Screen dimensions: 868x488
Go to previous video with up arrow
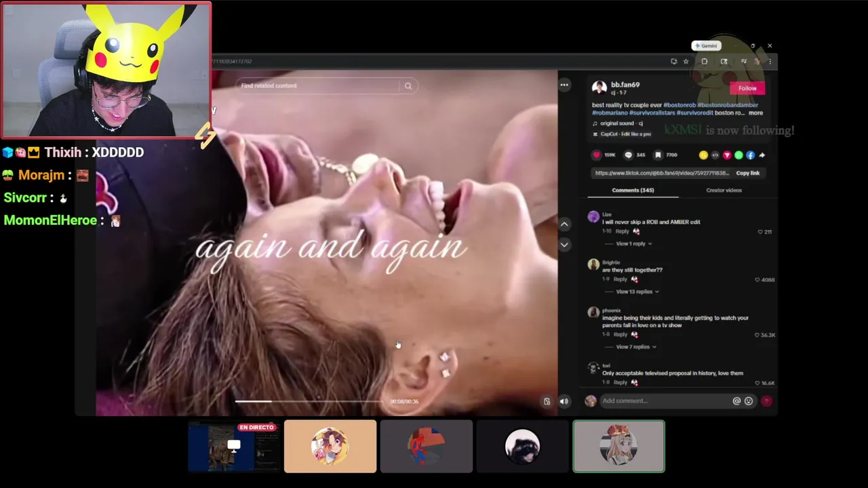(564, 224)
